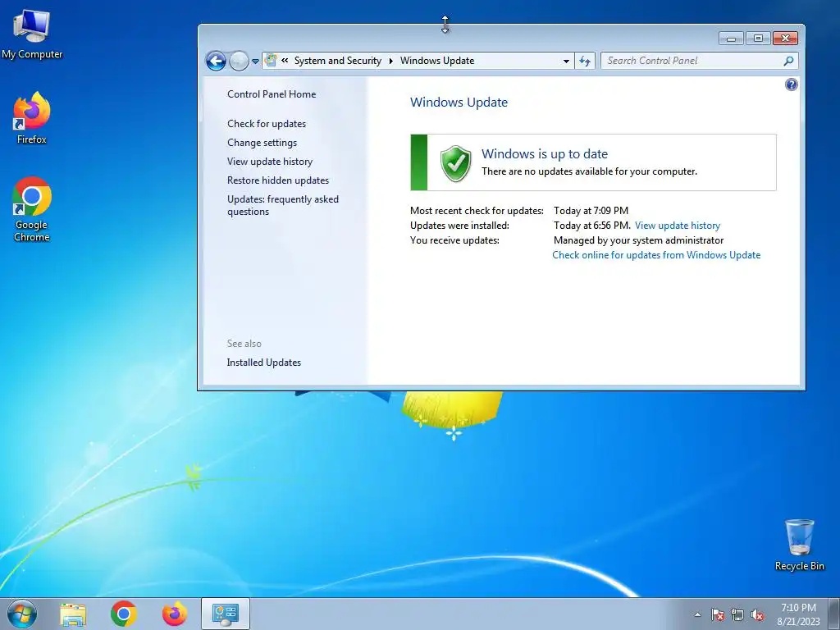Click Control Panel taskbar button
The height and width of the screenshot is (630, 840).
[226, 614]
